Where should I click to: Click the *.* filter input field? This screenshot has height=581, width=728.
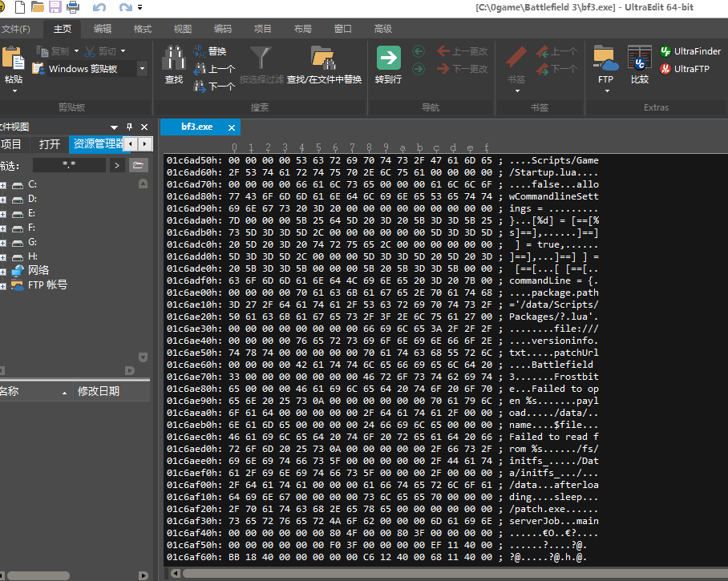[x=69, y=165]
